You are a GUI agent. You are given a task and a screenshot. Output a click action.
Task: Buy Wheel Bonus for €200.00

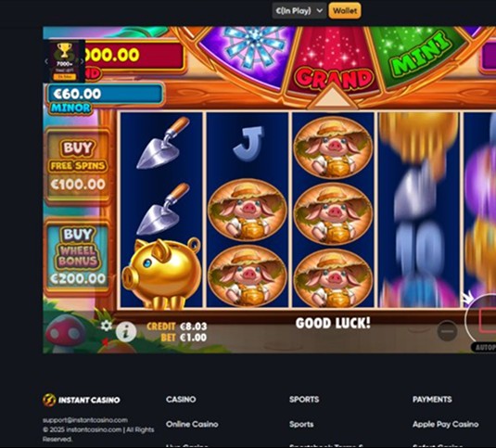(x=78, y=256)
